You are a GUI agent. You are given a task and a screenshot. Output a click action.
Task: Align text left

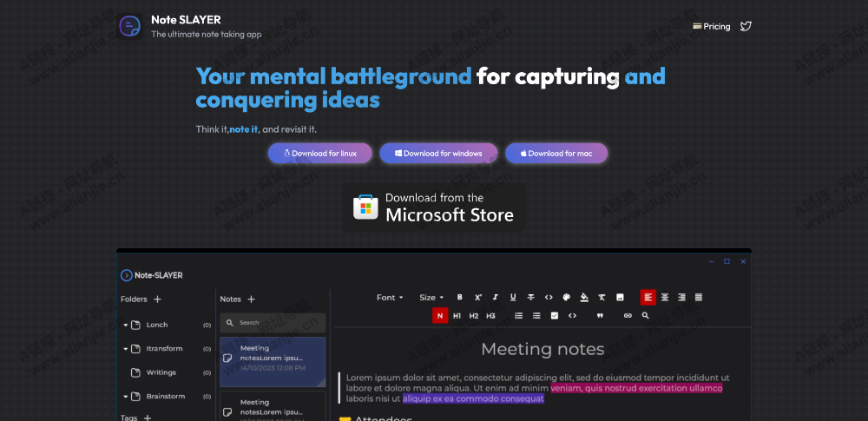(x=648, y=298)
